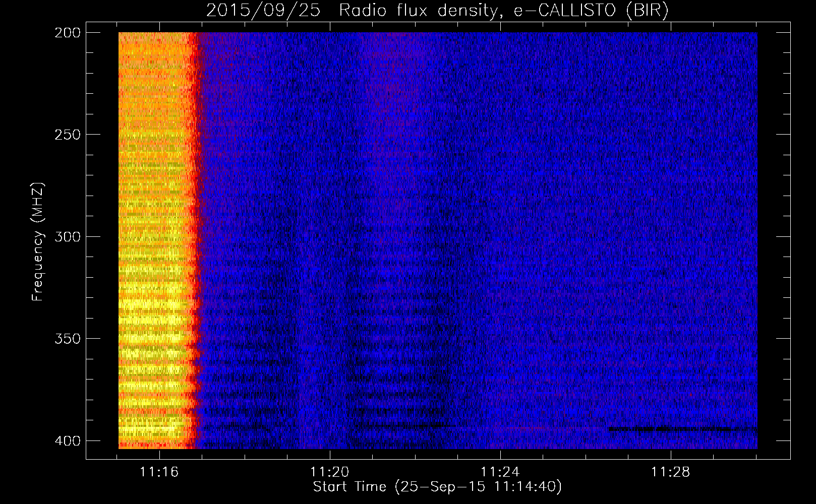
Task: Select the 'Start Time (25-Sep-15 11:14:40)' label
Action: (437, 487)
